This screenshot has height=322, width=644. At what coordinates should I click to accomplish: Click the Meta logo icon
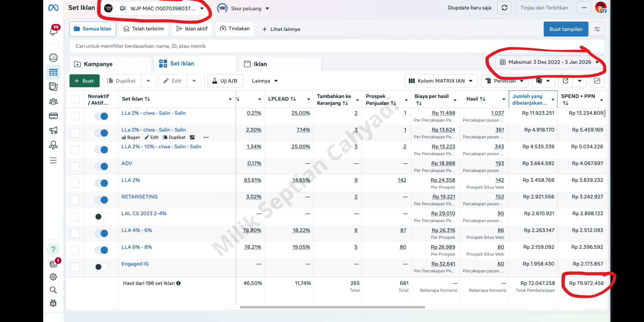[53, 8]
